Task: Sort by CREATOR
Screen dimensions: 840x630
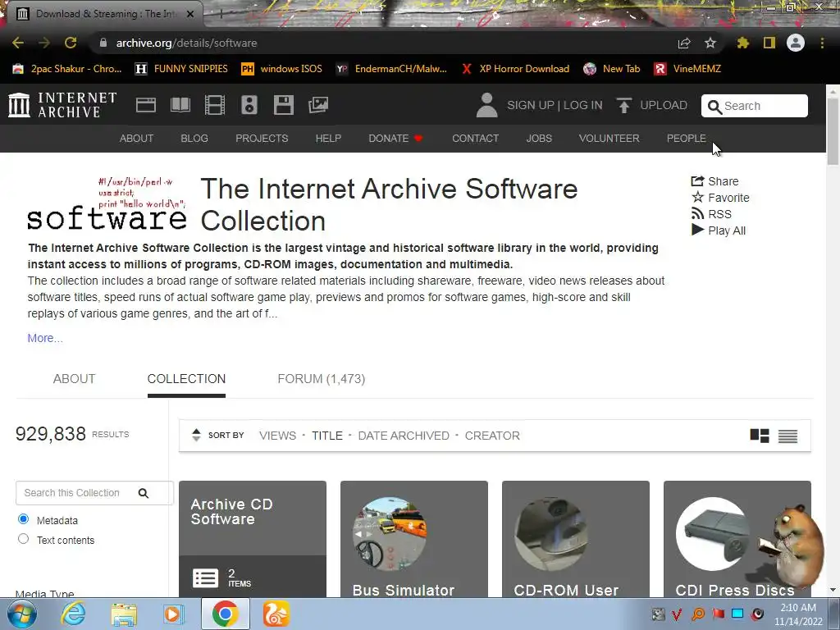Action: pos(492,436)
